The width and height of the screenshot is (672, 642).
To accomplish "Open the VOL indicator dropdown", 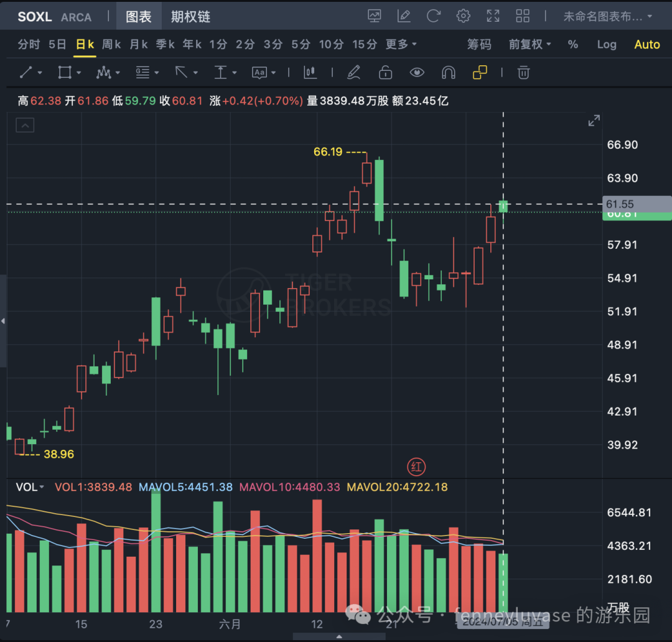I will coord(30,487).
